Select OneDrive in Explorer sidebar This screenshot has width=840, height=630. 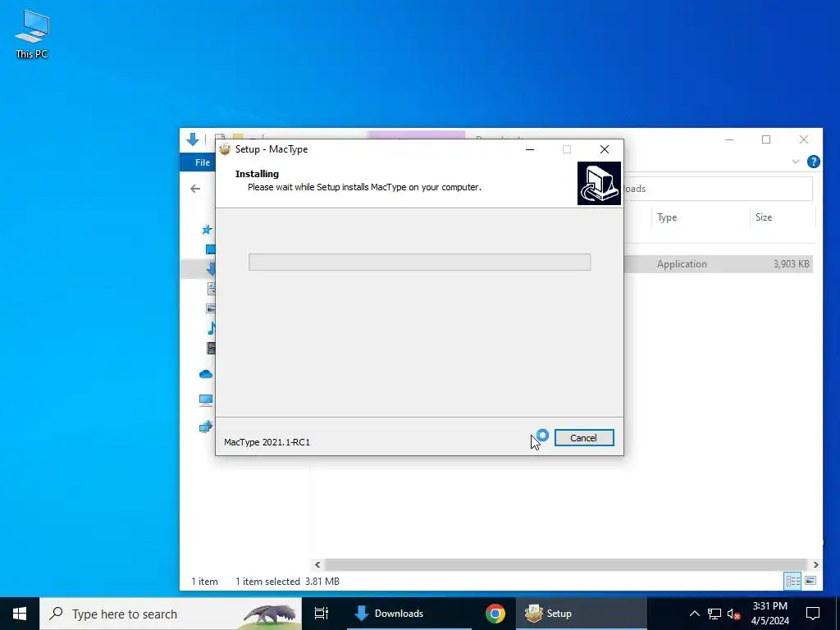click(x=206, y=374)
